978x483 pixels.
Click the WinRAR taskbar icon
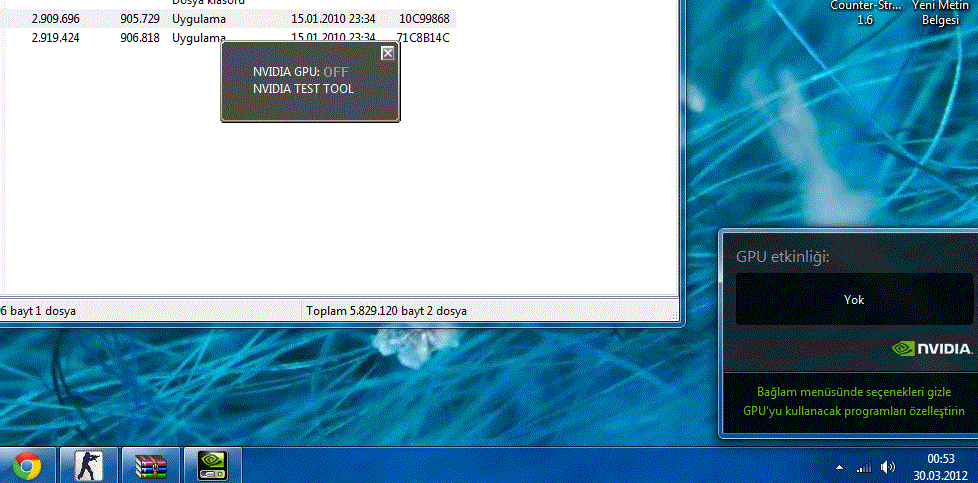(150, 466)
